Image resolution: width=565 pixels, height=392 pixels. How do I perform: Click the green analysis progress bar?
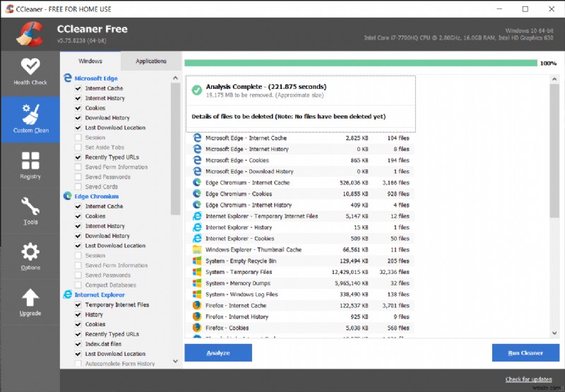pos(360,63)
